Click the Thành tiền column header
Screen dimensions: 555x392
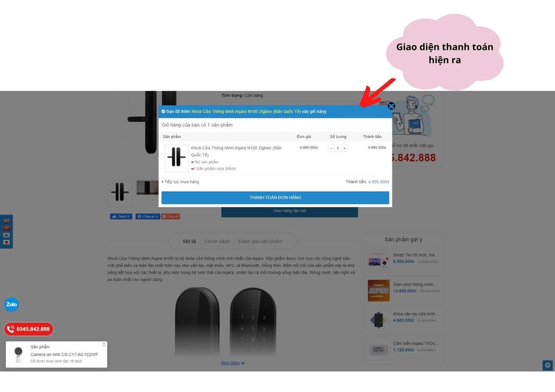pos(372,136)
